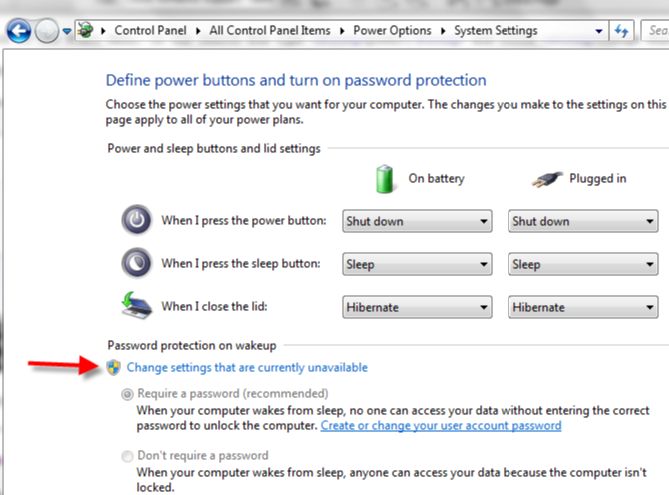Viewport: 669px width, 495px height.
Task: Click the Plugged in column label
Action: tap(598, 178)
